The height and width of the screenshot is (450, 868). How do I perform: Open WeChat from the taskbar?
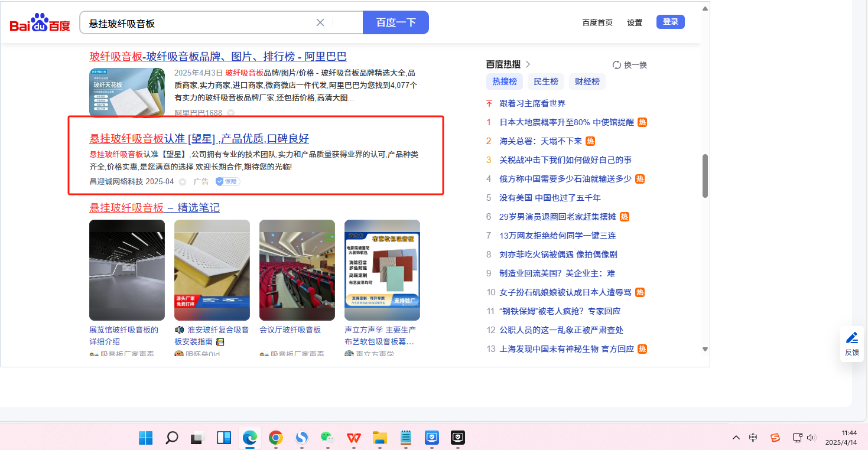[327, 438]
